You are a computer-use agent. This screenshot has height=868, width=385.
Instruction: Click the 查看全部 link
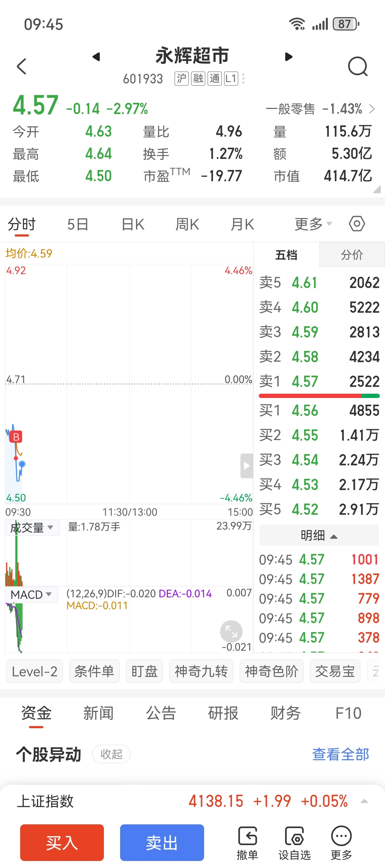[x=340, y=754]
